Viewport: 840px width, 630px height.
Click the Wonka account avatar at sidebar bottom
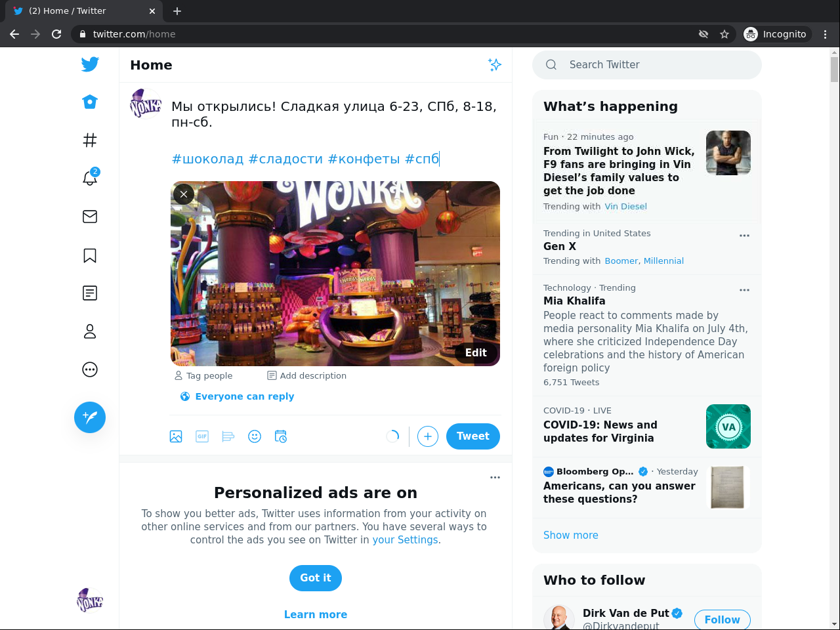(x=90, y=600)
